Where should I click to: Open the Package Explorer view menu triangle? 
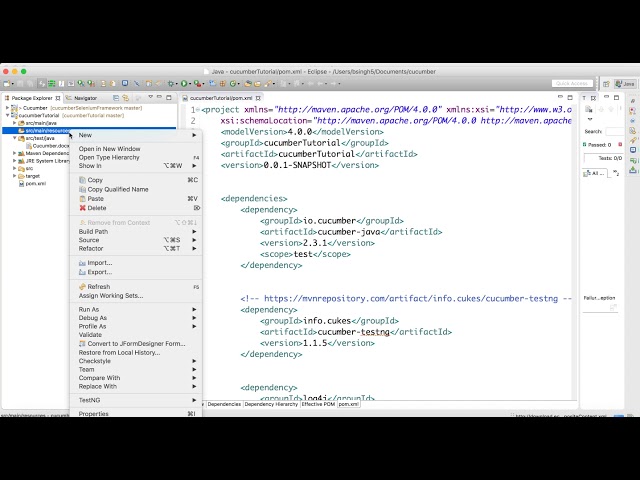point(151,97)
